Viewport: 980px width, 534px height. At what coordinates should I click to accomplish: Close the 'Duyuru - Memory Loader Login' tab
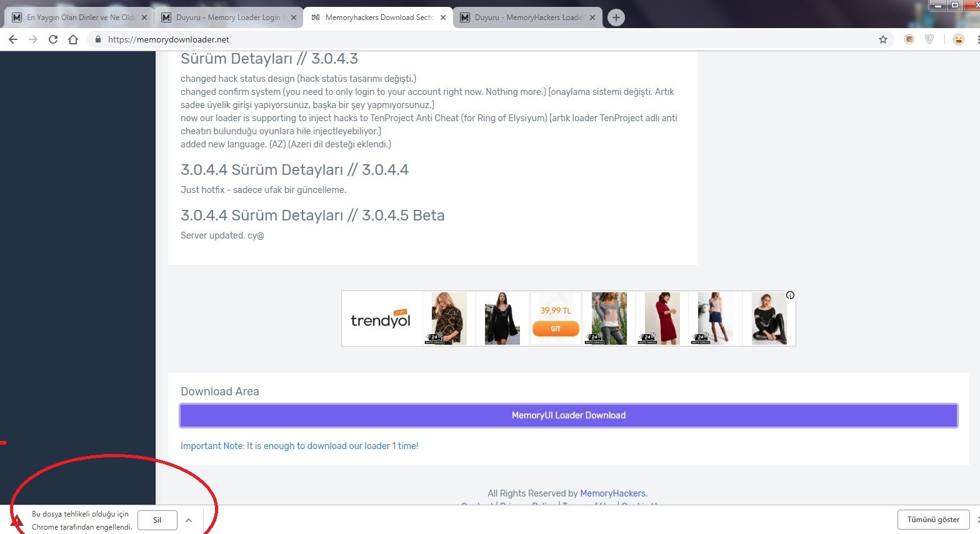click(x=293, y=17)
